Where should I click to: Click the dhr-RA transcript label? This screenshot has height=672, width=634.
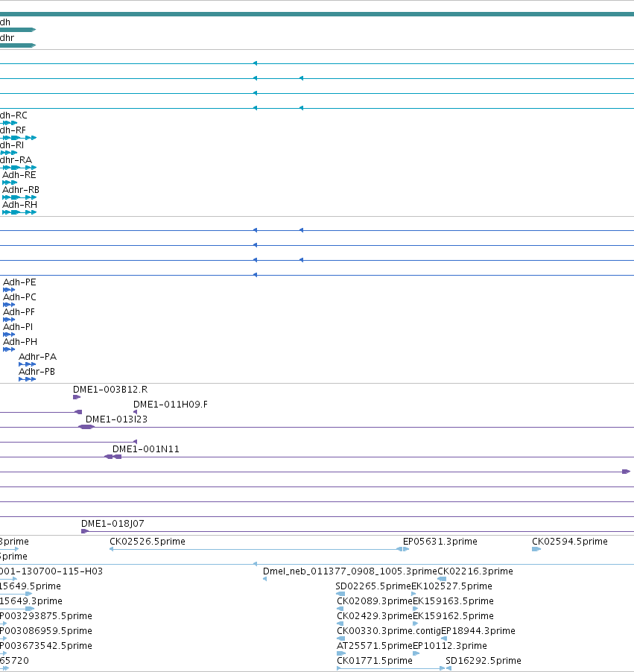[x=16, y=160]
